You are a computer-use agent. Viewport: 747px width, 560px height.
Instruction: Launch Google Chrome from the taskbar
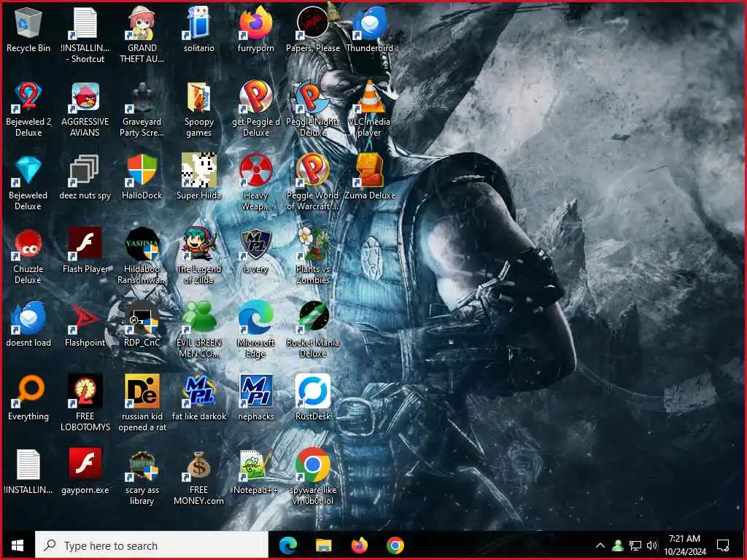(395, 545)
